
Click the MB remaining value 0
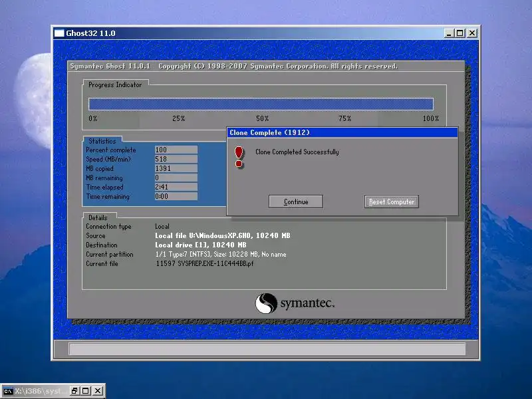[x=176, y=178]
